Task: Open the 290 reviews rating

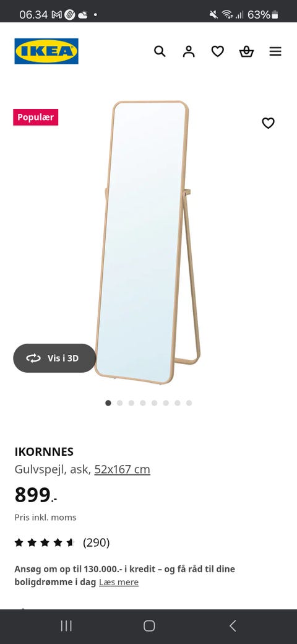Action: (x=97, y=542)
